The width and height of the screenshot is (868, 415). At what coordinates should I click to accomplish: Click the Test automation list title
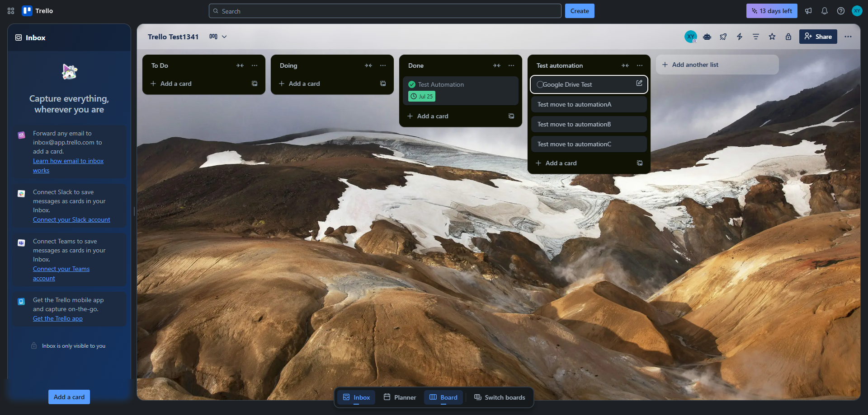tap(560, 65)
